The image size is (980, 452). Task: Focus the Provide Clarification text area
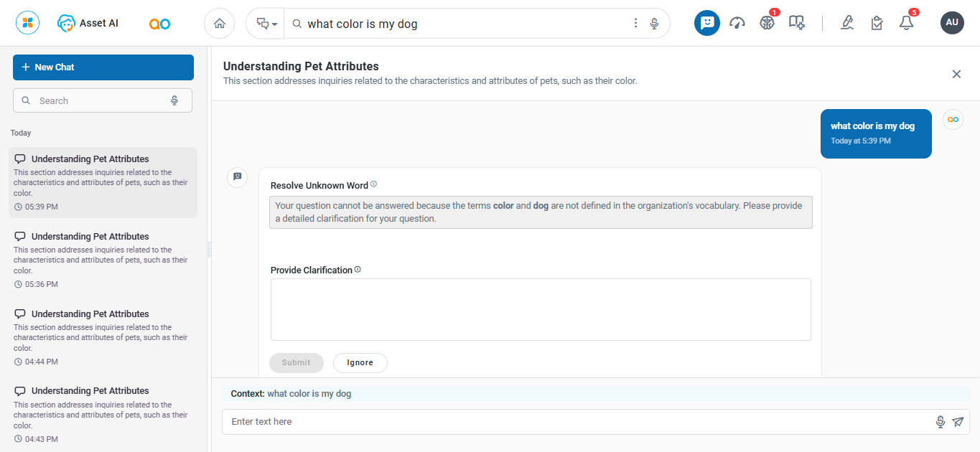(541, 309)
